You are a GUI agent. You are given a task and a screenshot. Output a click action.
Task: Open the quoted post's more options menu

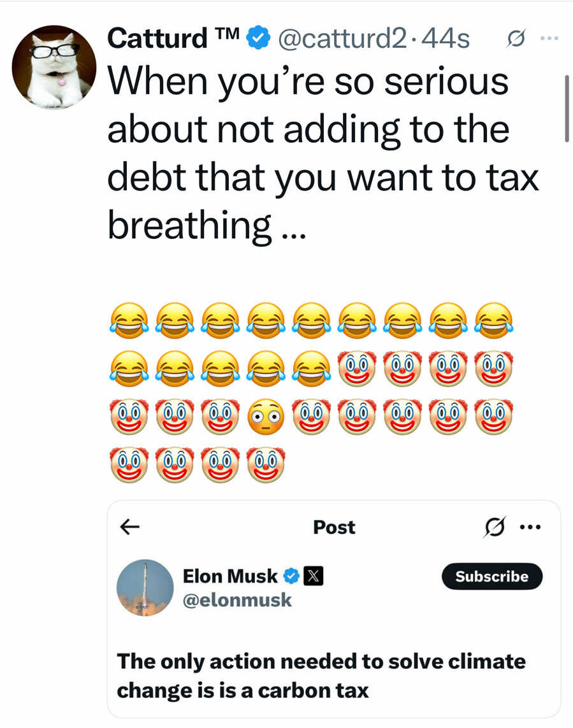coord(530,527)
